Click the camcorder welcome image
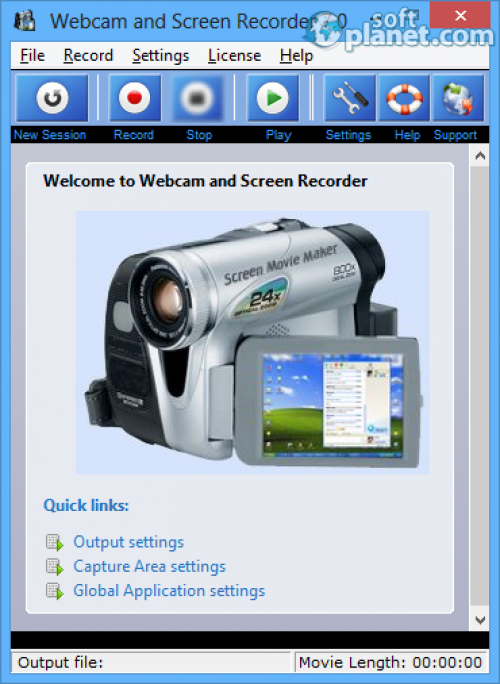 coord(253,342)
